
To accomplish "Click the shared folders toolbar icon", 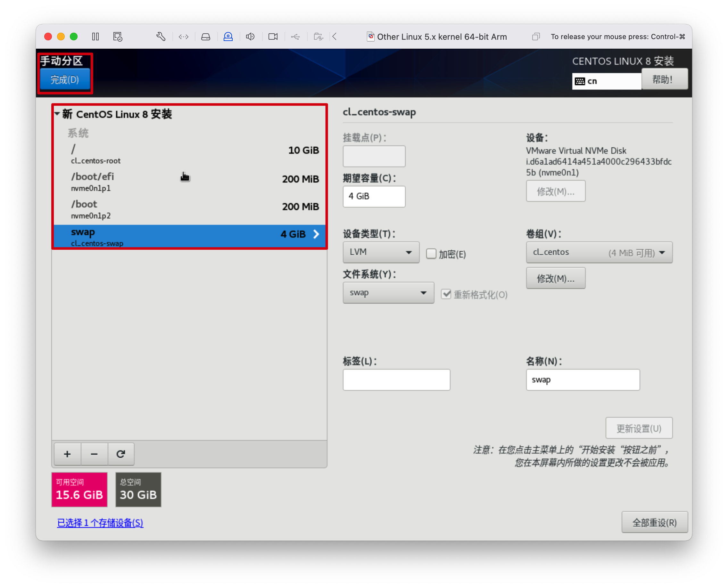I will (318, 37).
